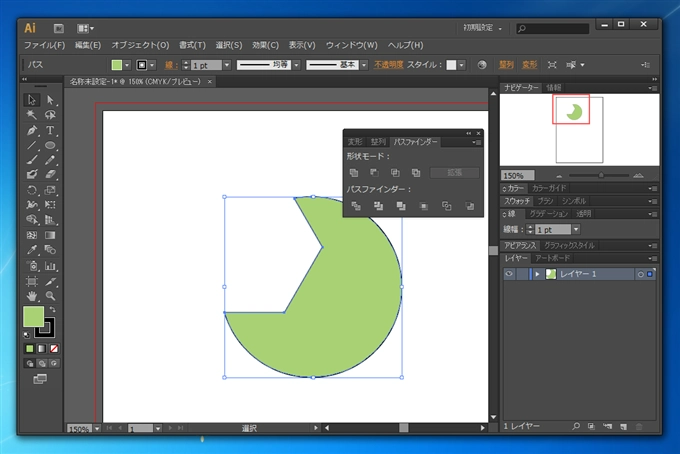Click the 線 link in control bar

pos(171,65)
